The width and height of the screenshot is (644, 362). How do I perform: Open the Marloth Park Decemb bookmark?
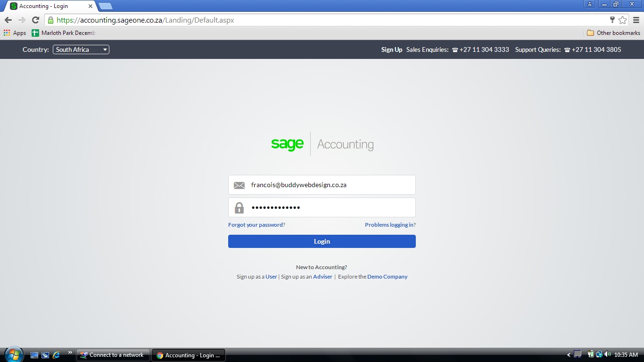pos(64,33)
